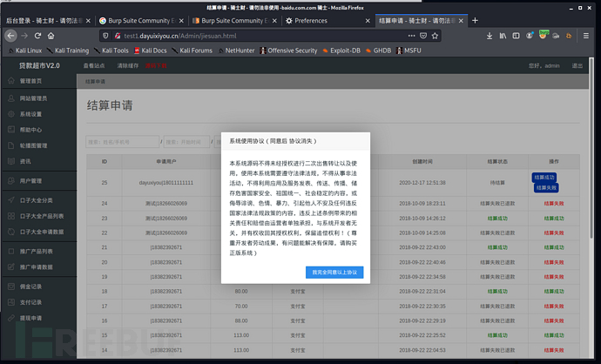
Task: Go to the Firefox home page icon
Action: click(x=51, y=36)
